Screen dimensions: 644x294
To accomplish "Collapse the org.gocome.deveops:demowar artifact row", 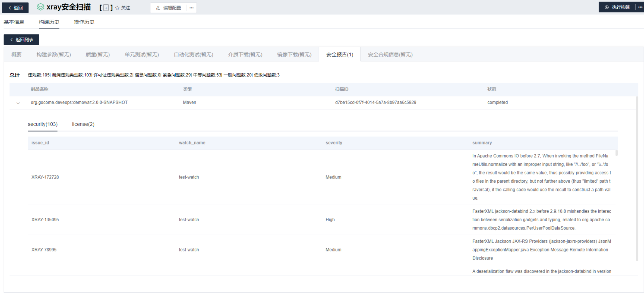I will coord(18,103).
